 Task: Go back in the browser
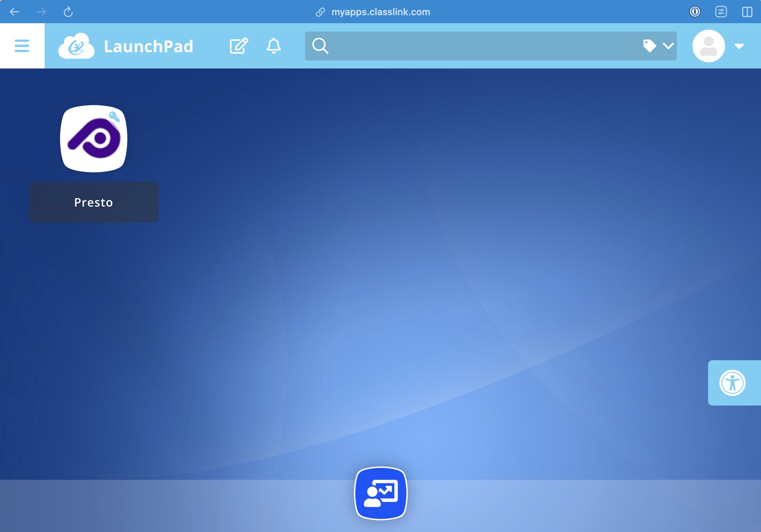point(15,12)
